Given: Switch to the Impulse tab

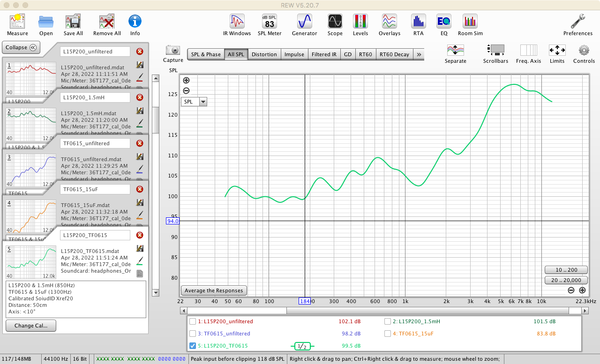Looking at the screenshot, I should pos(294,54).
